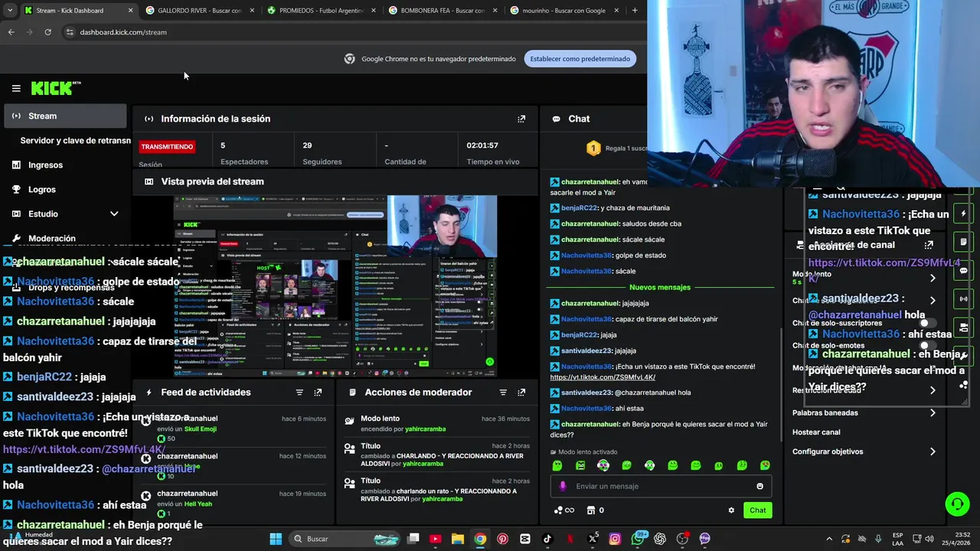Click the TRANSMITIENDO status badge
The height and width of the screenshot is (551, 980).
[x=166, y=146]
